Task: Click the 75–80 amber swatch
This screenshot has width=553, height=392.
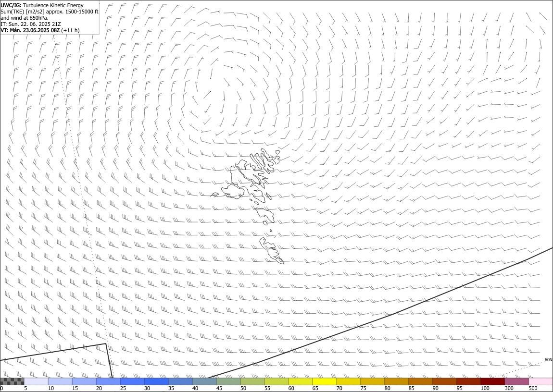Action: (x=372, y=381)
